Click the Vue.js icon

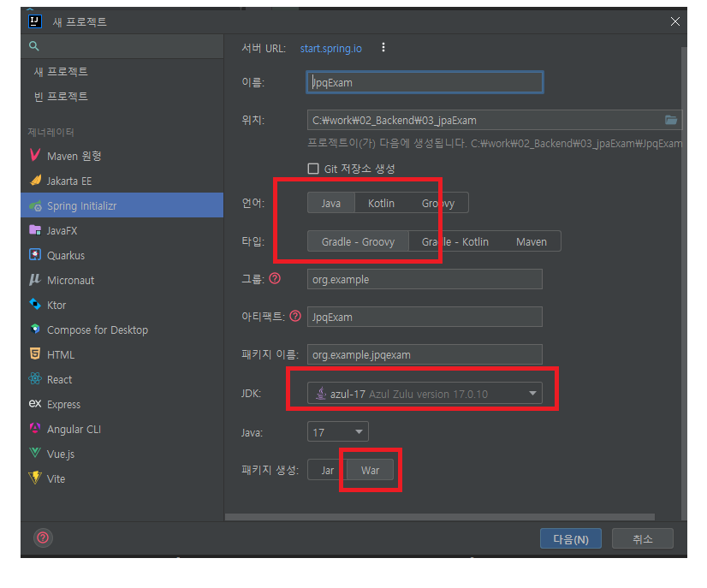click(35, 453)
